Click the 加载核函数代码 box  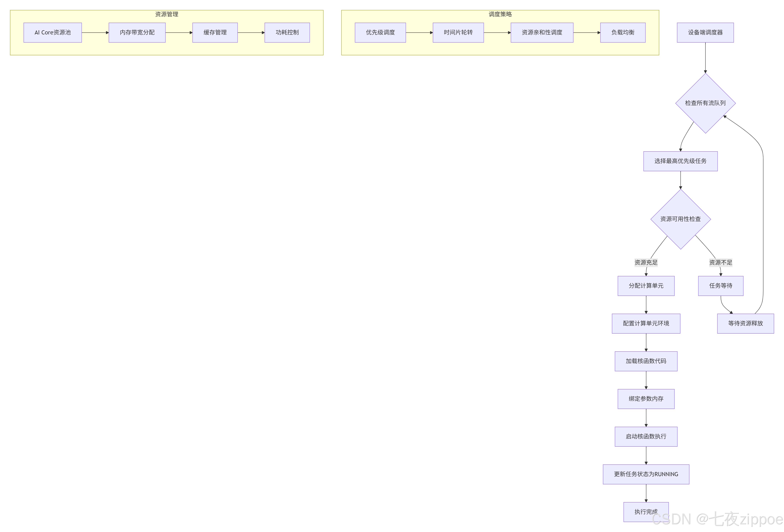click(646, 361)
